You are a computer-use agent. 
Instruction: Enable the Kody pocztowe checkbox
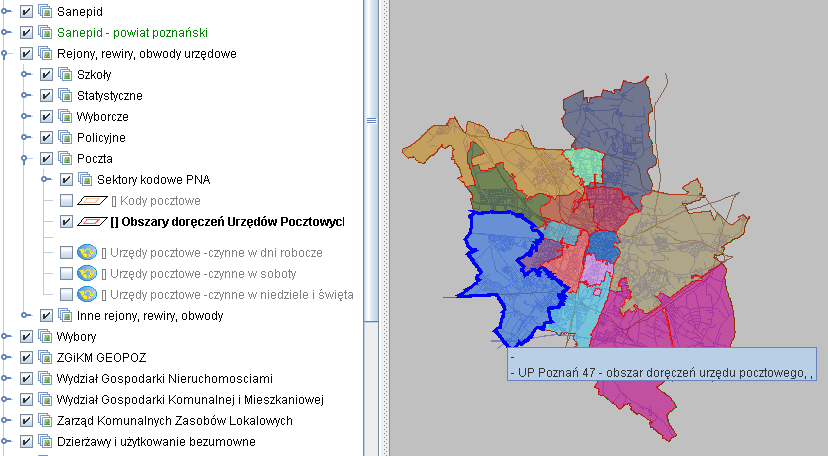pos(66,201)
